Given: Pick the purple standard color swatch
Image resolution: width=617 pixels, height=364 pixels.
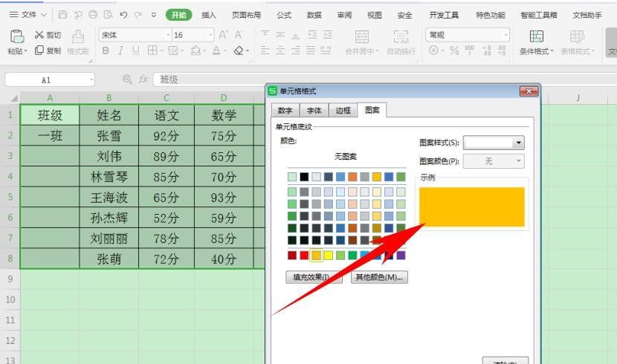Looking at the screenshot, I should (401, 256).
